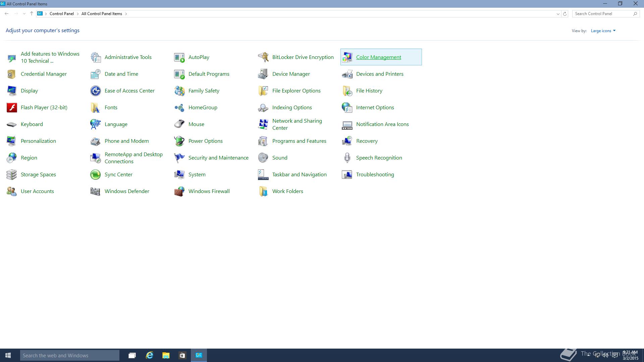Open the Device Manager icon
Viewport: 644px width, 362px height.
(x=263, y=74)
